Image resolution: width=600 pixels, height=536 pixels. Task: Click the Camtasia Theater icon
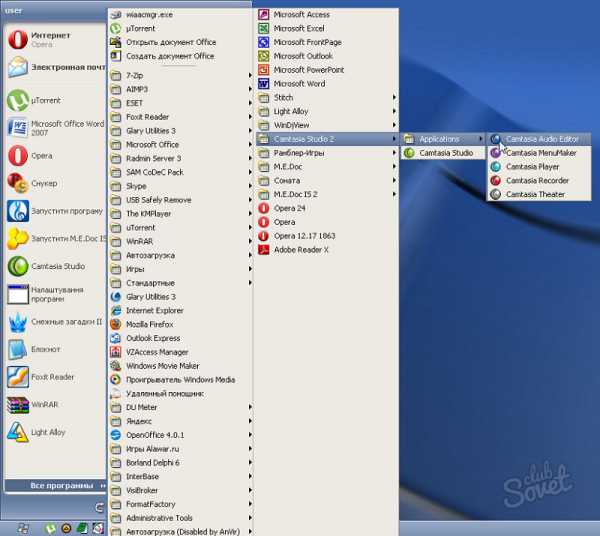[496, 194]
